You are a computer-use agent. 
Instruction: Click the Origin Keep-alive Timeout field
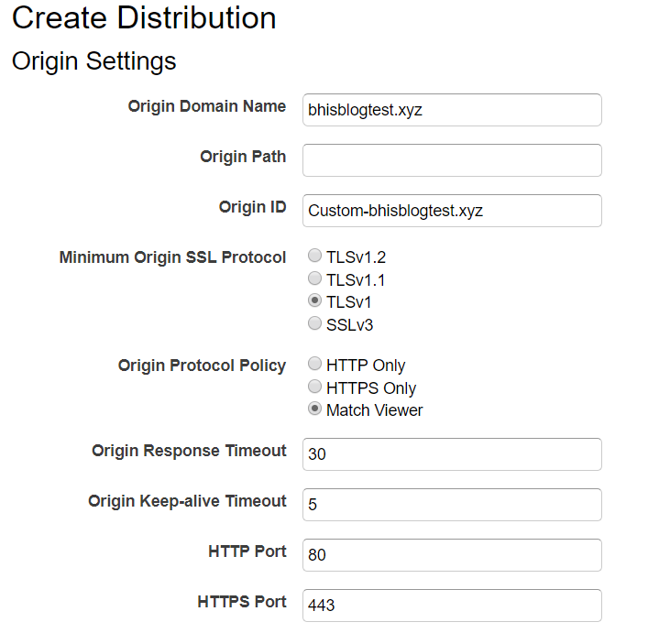pyautogui.click(x=452, y=505)
